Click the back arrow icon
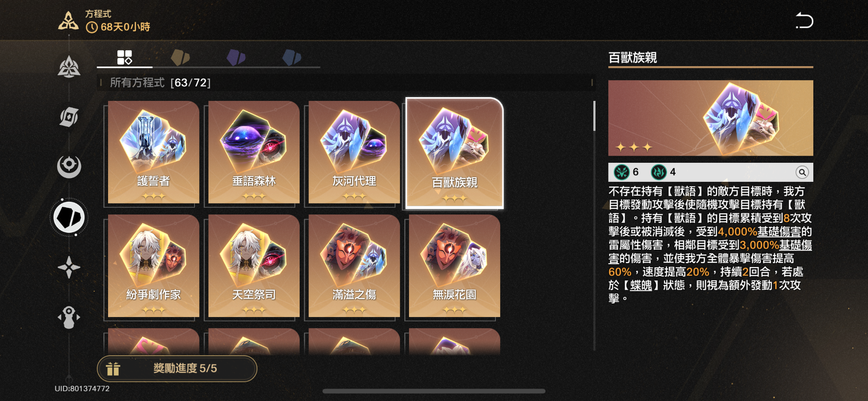Viewport: 868px width, 401px height. tap(804, 20)
